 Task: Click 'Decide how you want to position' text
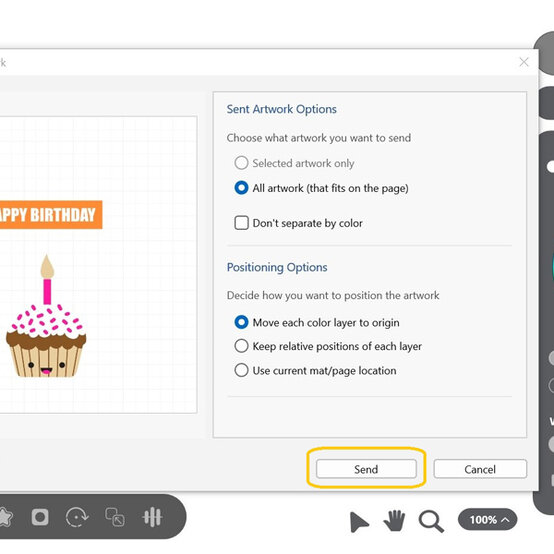pos(333,295)
